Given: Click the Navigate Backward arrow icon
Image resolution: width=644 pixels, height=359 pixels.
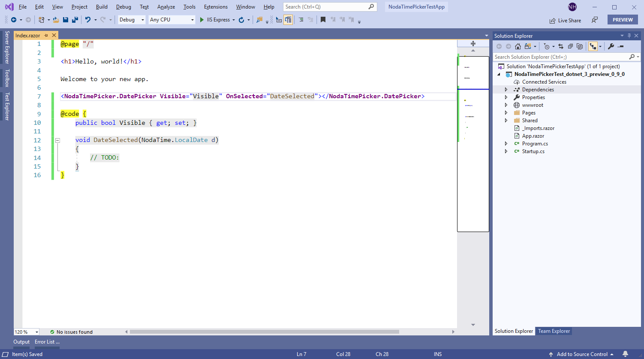Looking at the screenshot, I should pyautogui.click(x=14, y=19).
